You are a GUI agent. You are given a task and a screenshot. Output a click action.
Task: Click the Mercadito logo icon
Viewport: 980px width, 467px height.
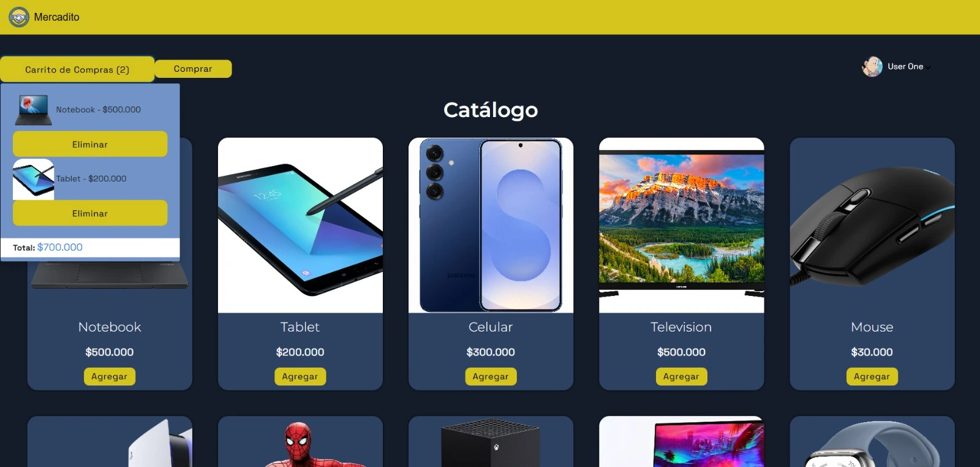coord(19,17)
